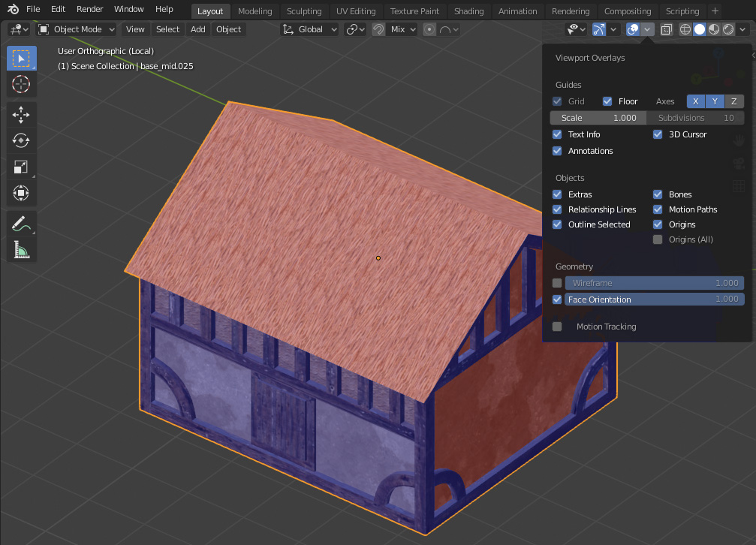Select the Select Box tool
756x545 pixels.
coord(21,59)
